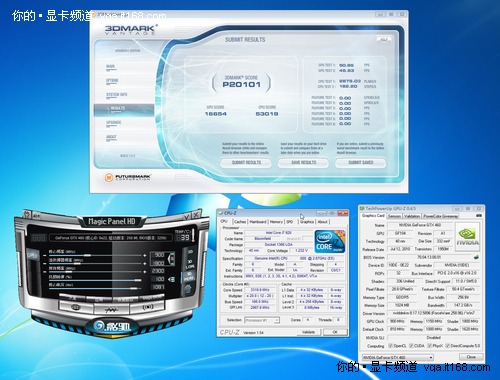Viewport: 500px width, 380px height.
Task: Select the 2D profile in Magic Panel
Action: tap(190, 252)
